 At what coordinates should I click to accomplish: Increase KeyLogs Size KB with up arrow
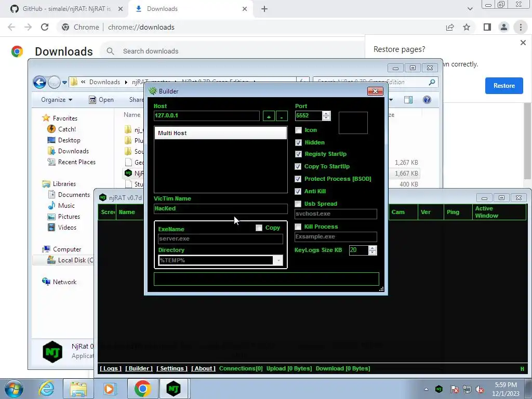click(373, 248)
